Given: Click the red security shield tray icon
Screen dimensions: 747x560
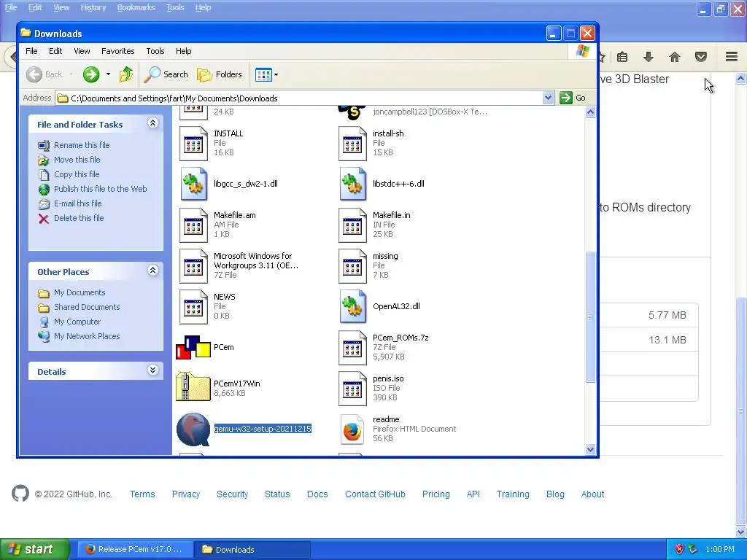Looking at the screenshot, I should click(679, 550).
